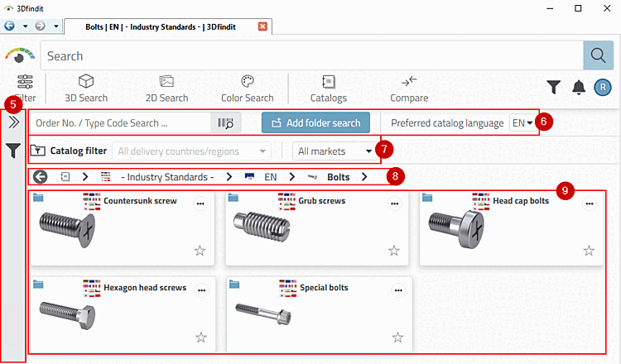This screenshot has width=621, height=364.
Task: Click the 3Dfindit gauge logo
Action: [x=19, y=55]
